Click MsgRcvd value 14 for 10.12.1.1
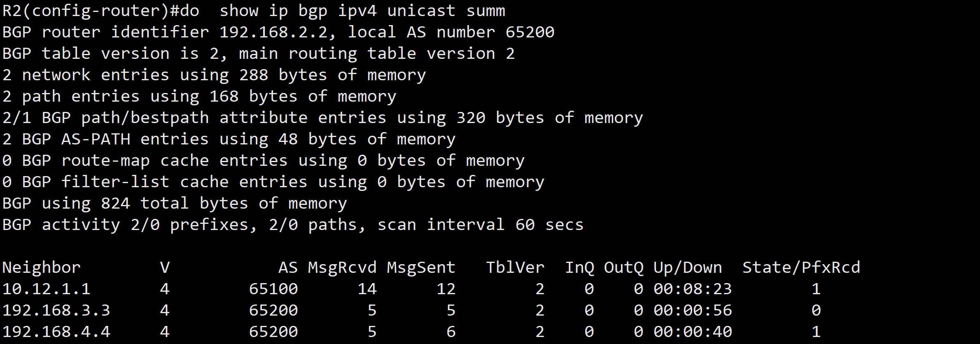 367,289
